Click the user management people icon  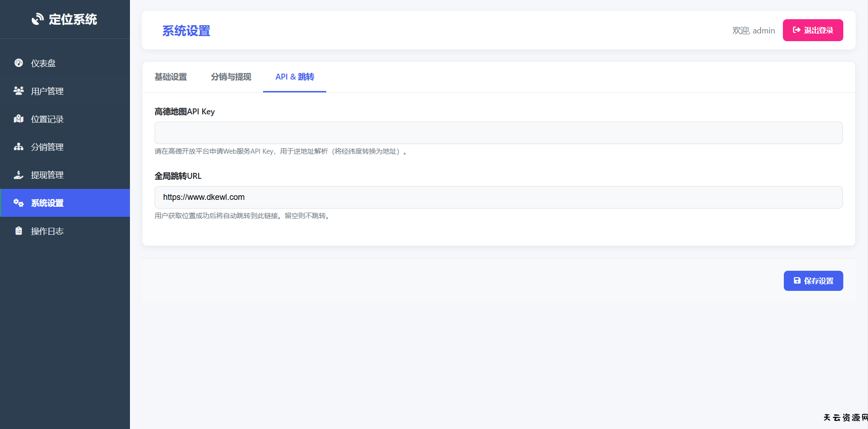[x=19, y=91]
